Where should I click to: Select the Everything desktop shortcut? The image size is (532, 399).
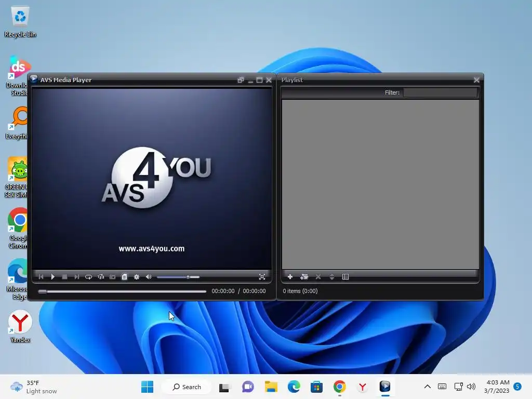click(x=17, y=123)
